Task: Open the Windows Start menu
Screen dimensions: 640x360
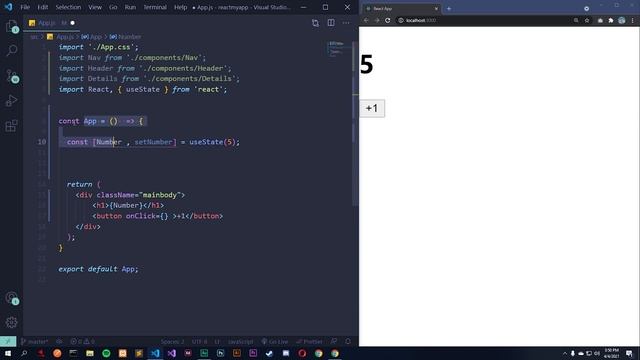Action: (x=8, y=353)
